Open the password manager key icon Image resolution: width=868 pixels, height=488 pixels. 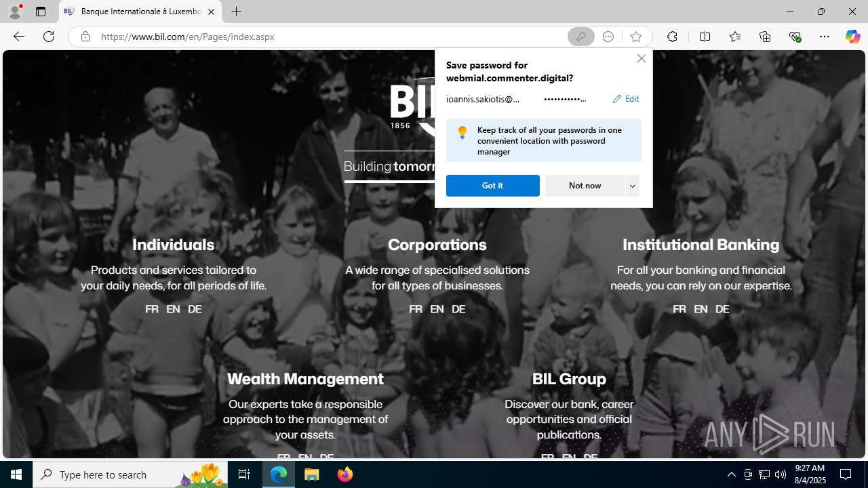coord(580,37)
